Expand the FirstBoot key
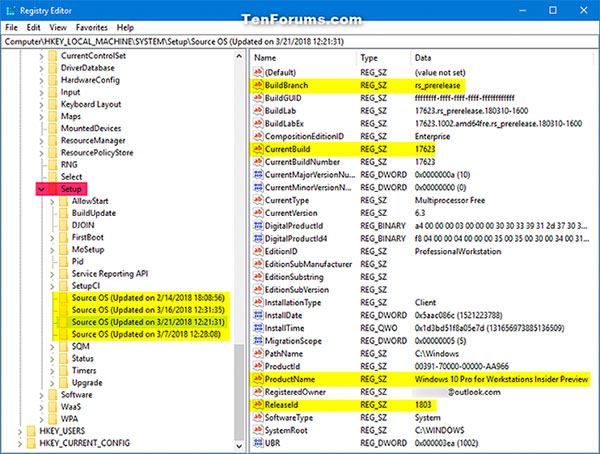The height and width of the screenshot is (454, 600). click(52, 238)
